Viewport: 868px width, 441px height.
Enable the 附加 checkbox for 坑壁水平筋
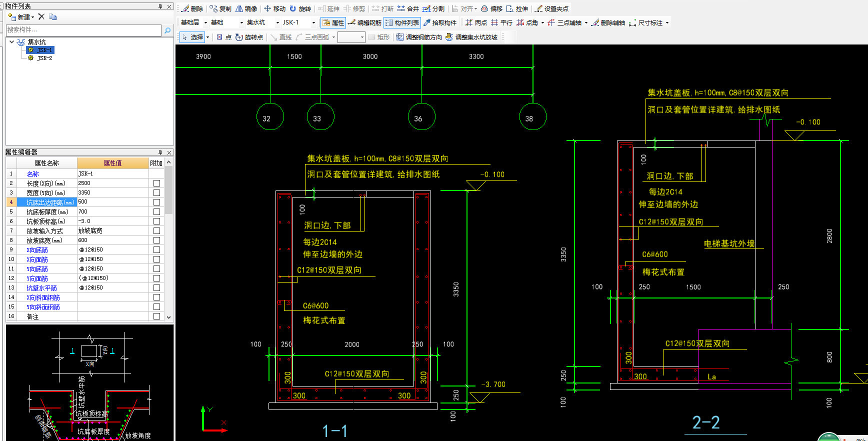[156, 288]
